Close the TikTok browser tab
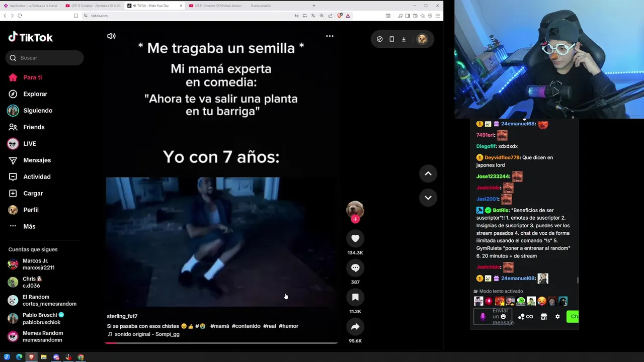 (x=181, y=6)
